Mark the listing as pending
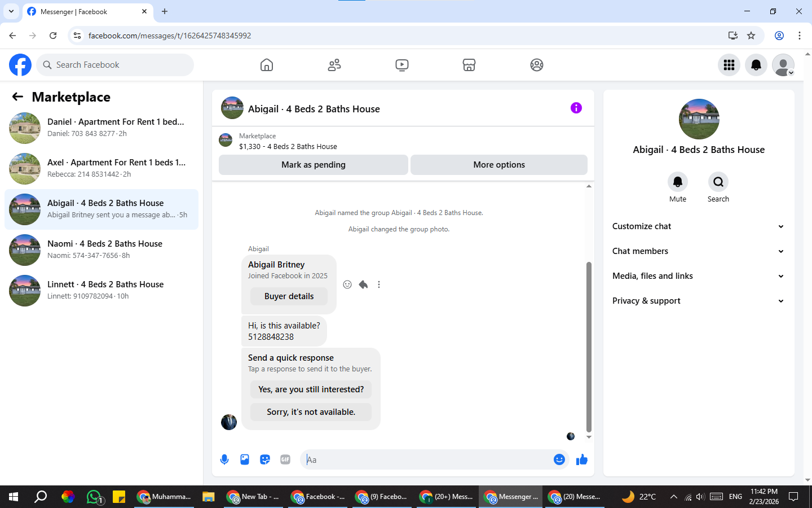Screen dimensions: 812x508 pos(314,165)
